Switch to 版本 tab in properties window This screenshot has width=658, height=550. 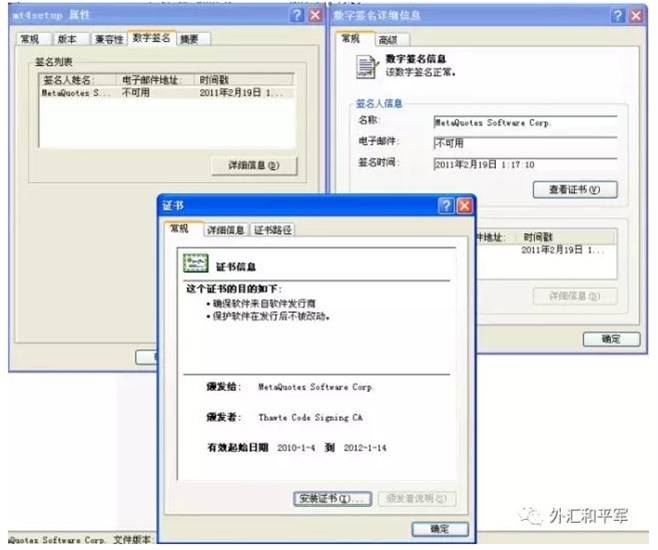click(x=68, y=39)
